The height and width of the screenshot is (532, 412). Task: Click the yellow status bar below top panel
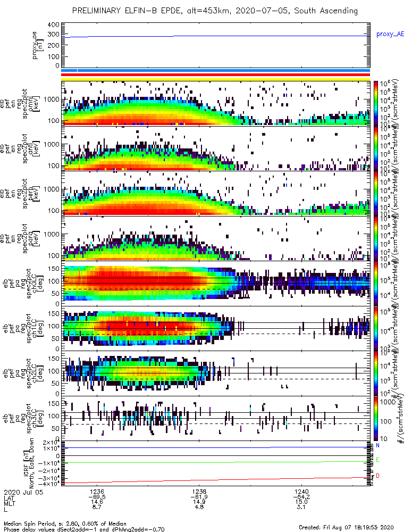coord(215,79)
